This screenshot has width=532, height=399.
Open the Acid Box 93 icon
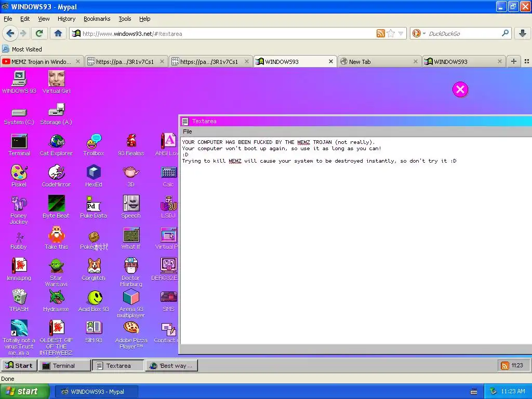coord(94,301)
